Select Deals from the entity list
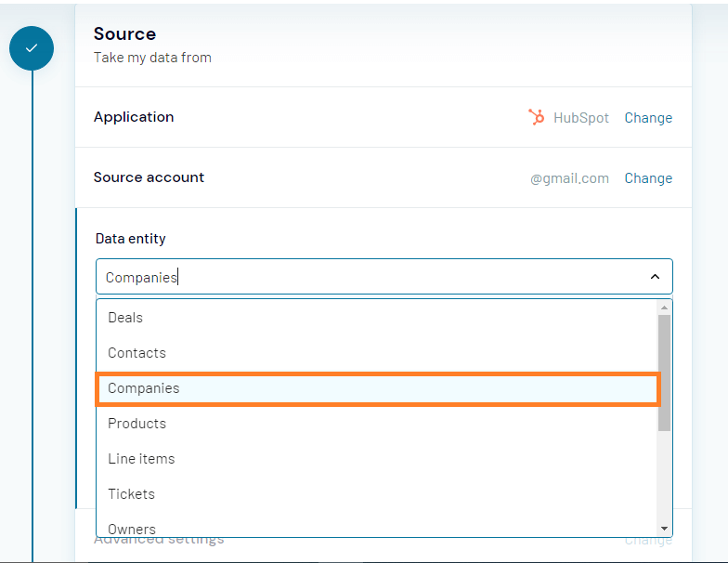The width and height of the screenshot is (728, 563). coord(125,318)
